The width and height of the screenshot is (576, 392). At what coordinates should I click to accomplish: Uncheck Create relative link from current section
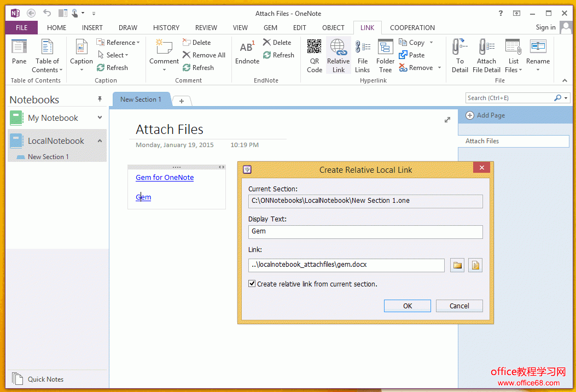252,284
